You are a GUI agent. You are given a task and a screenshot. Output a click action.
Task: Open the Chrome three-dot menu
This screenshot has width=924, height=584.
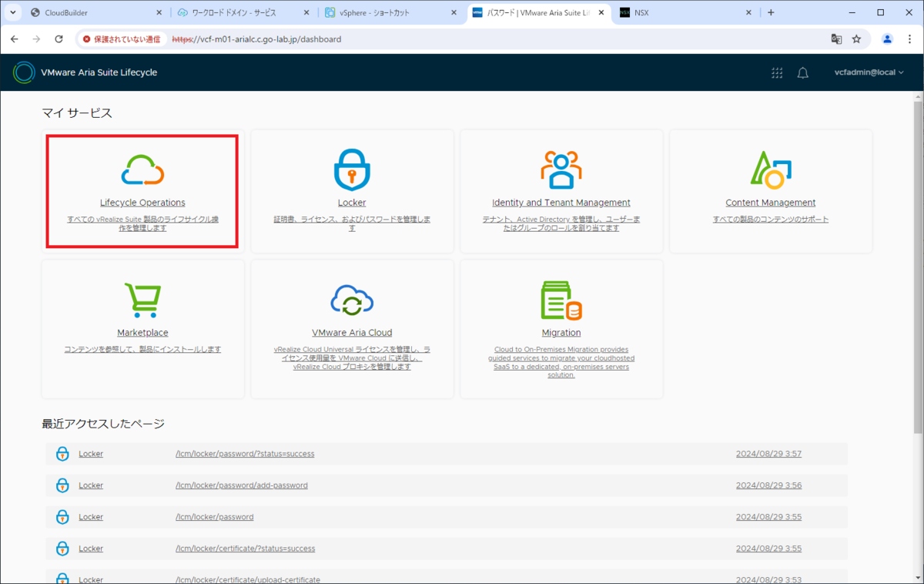[x=909, y=39]
